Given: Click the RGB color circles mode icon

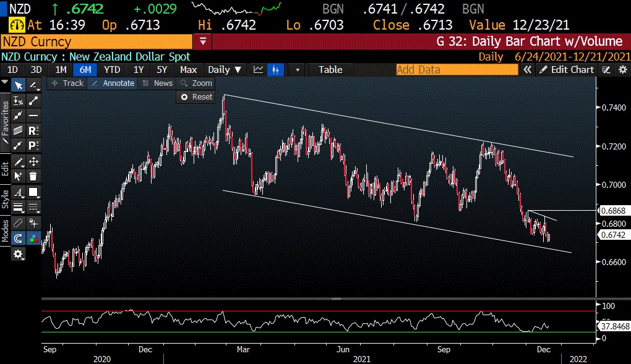Looking at the screenshot, I should (x=33, y=237).
